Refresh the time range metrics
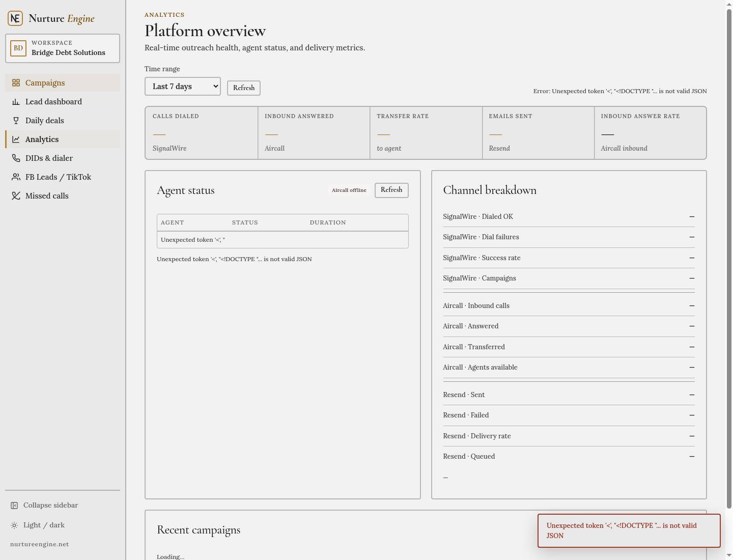 click(244, 88)
